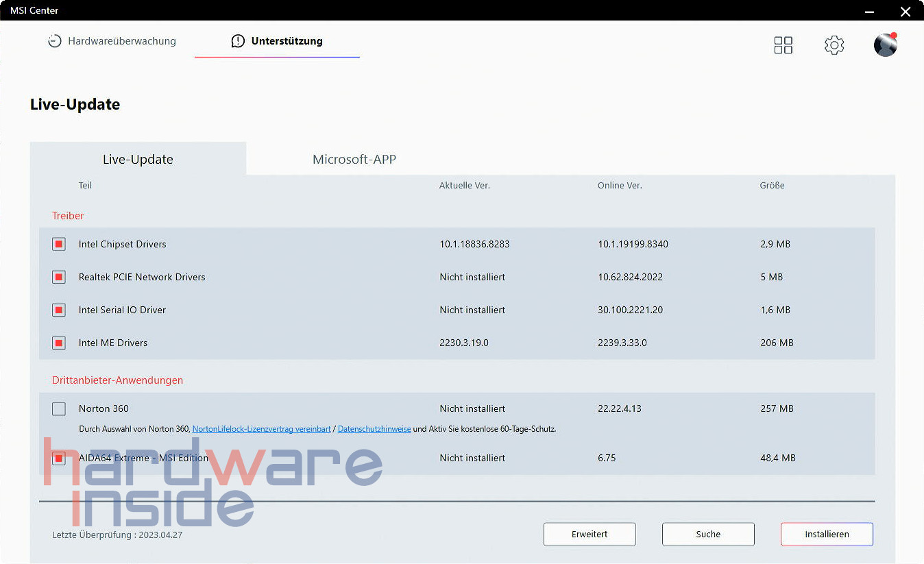924x564 pixels.
Task: Click the Hardwareüberwachung gauge icon
Action: [x=54, y=41]
